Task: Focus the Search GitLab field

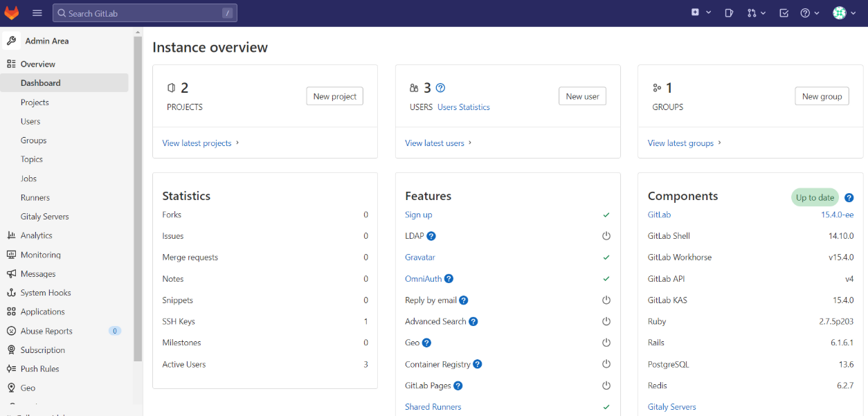Action: point(145,13)
